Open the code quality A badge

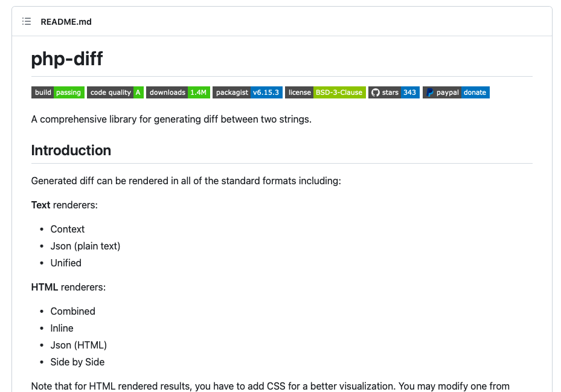pyautogui.click(x=115, y=92)
